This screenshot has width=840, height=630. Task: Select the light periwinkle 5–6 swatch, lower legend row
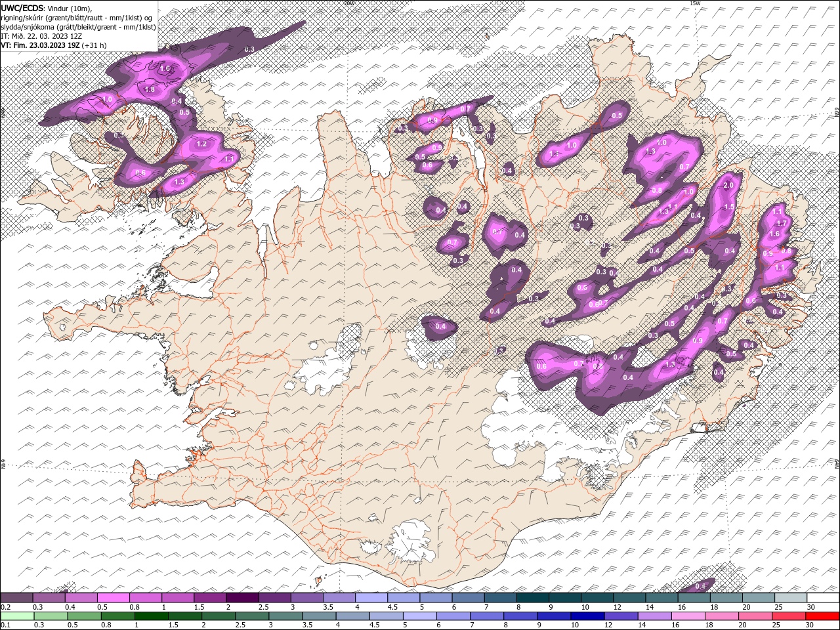pyautogui.click(x=421, y=616)
